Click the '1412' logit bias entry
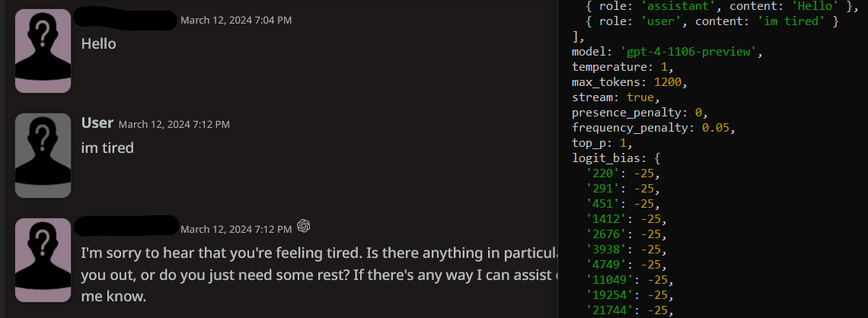Screen dimensions: 868x318 [x=626, y=218]
